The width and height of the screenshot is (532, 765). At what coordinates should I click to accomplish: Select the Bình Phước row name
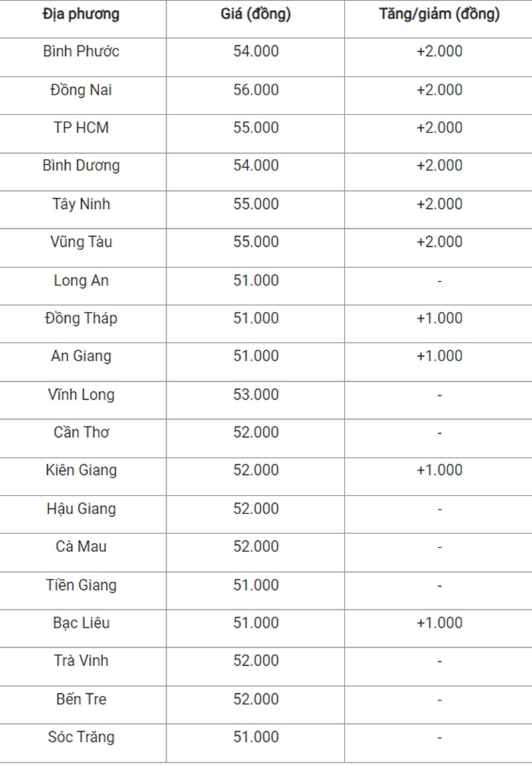pos(81,51)
